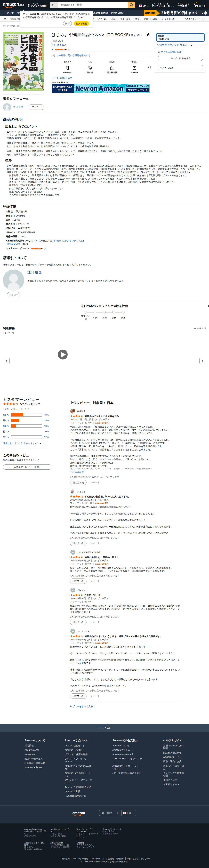Viewport: 209px width, 868px height.
Task: Go to next page of related books carousel
Action: click(x=202, y=361)
